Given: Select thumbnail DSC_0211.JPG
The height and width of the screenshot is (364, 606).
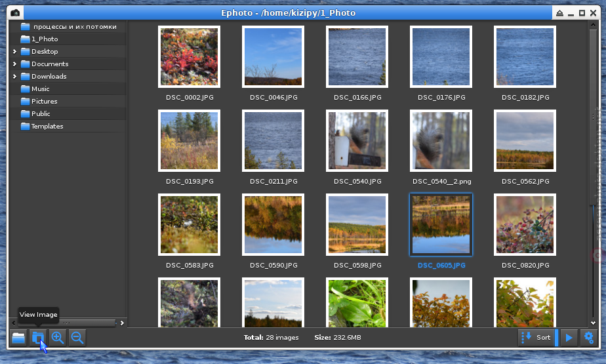Looking at the screenshot, I should pyautogui.click(x=273, y=140).
